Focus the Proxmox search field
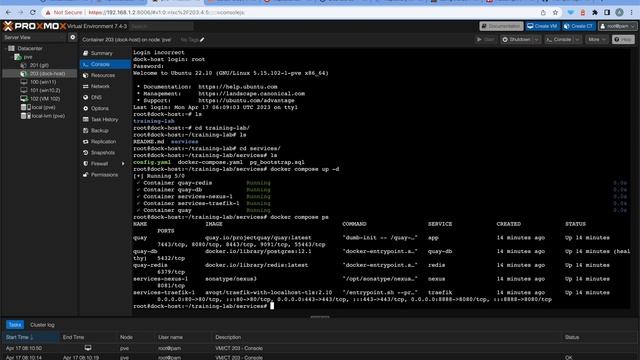This screenshot has height=360, width=640. pos(162,26)
